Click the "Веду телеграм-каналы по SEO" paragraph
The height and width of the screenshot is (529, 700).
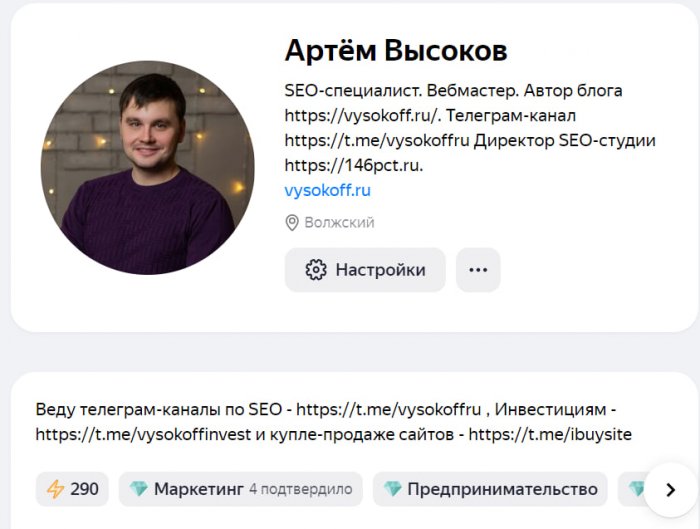pyautogui.click(x=160, y=409)
